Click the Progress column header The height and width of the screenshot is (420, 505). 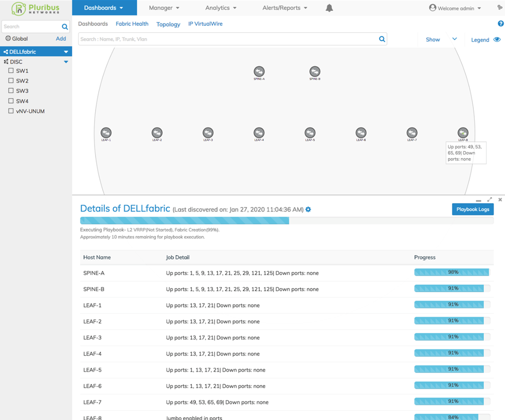point(424,257)
